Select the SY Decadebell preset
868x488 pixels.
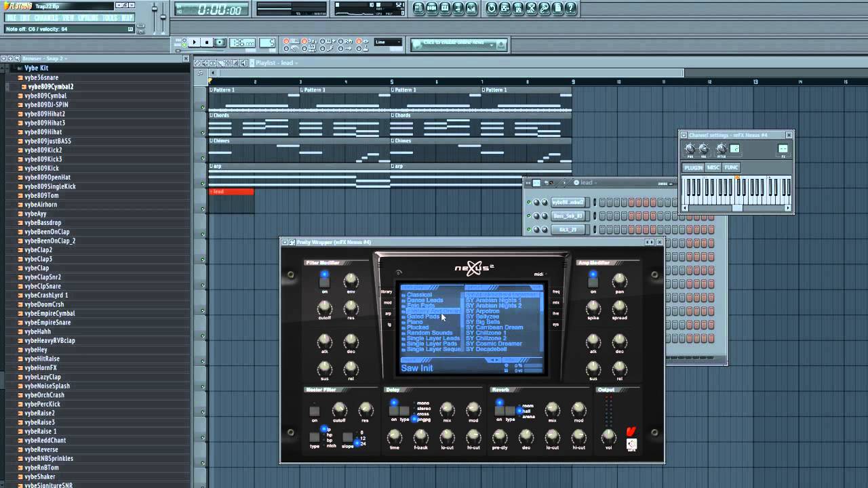(x=486, y=349)
